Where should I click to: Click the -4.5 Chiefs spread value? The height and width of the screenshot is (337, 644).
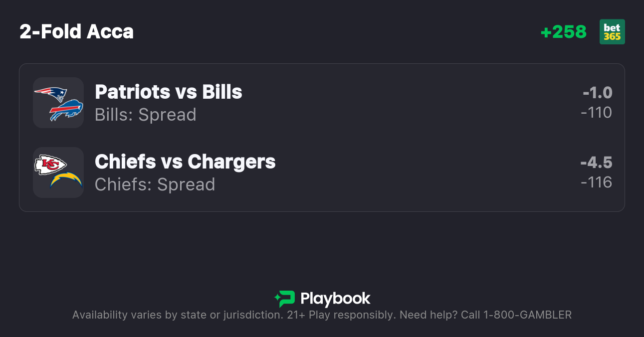[x=596, y=163]
